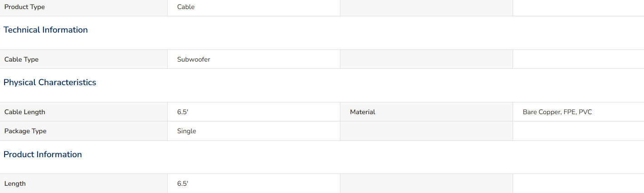Click the Physical Characteristics section heading
Screen dimensions: 644x193
[50, 82]
